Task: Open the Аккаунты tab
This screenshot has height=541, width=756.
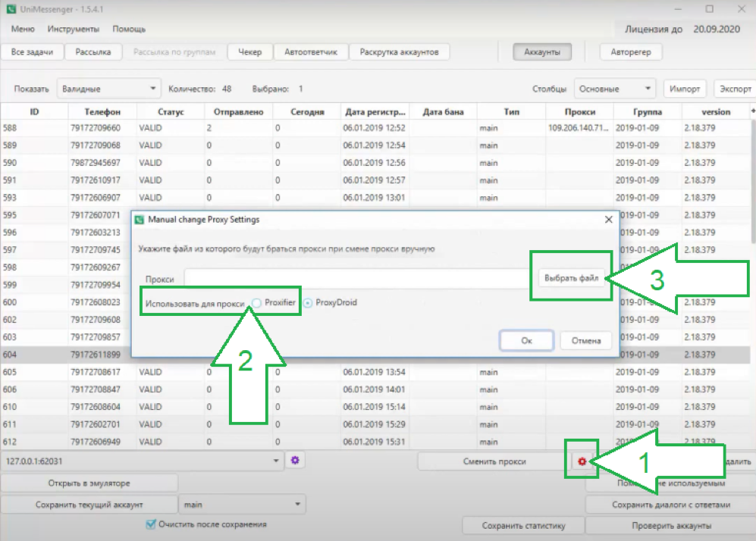Action: (x=542, y=52)
